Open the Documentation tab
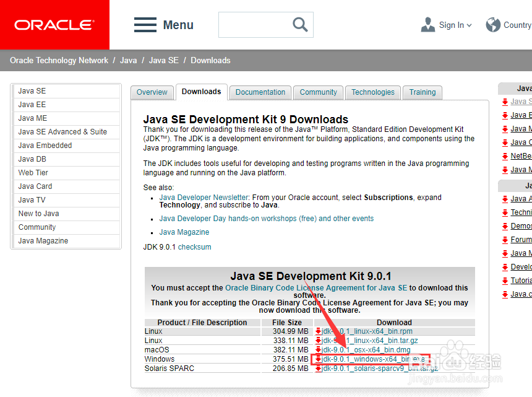Screen dimensions: 532x397 point(260,92)
